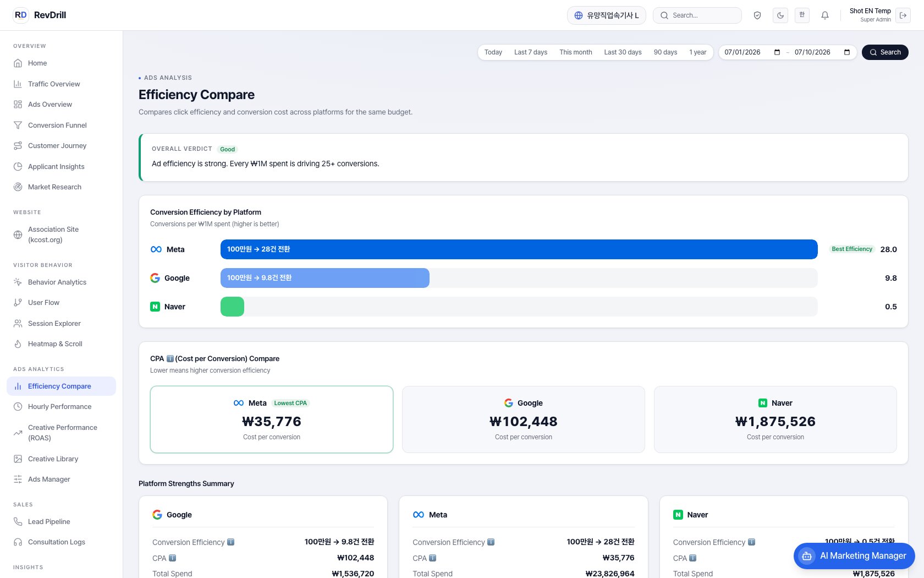Select Last 30 days range
Viewport: 924px width, 578px height.
click(623, 52)
